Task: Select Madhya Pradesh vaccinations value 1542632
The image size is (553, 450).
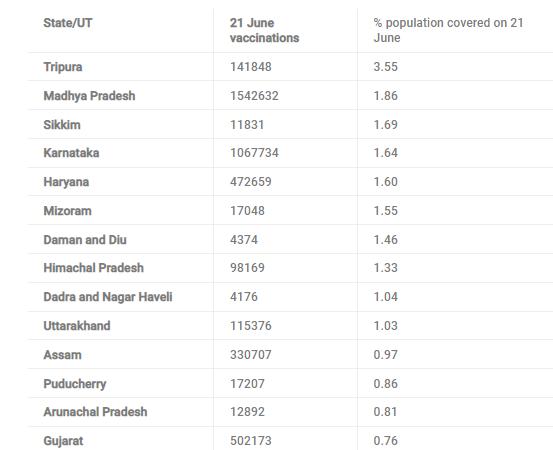Action: coord(254,96)
